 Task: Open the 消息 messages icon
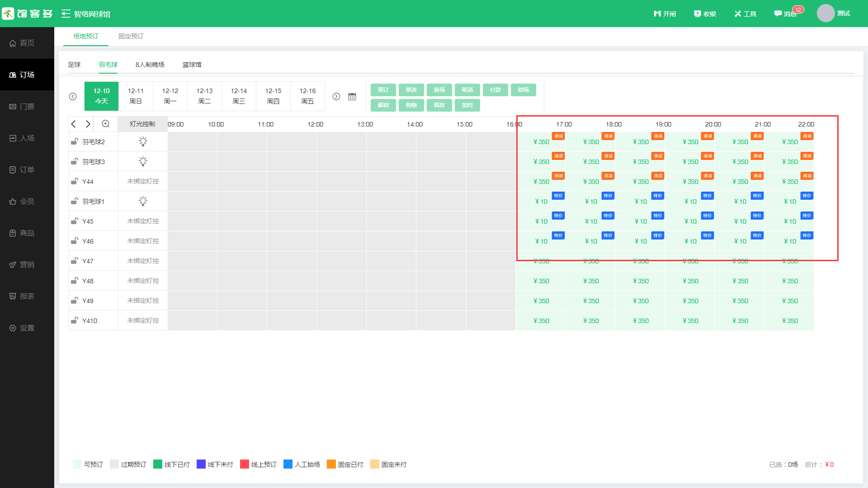pos(778,14)
